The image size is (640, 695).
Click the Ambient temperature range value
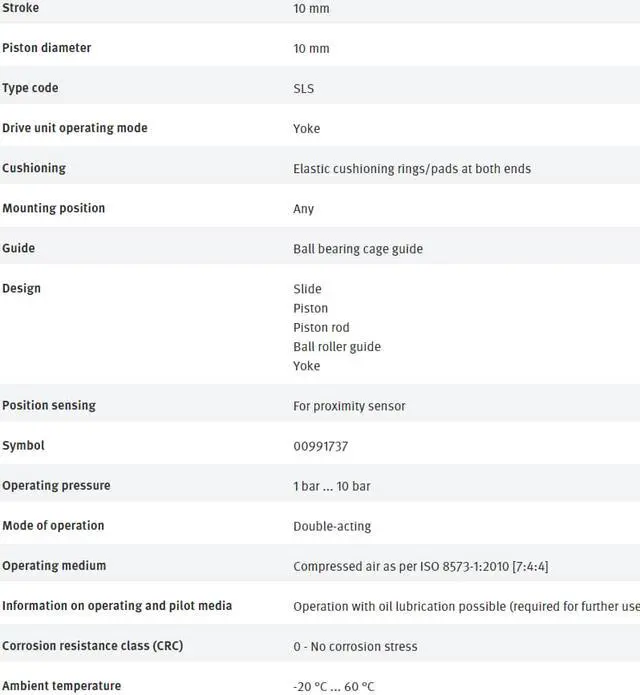pyautogui.click(x=334, y=686)
